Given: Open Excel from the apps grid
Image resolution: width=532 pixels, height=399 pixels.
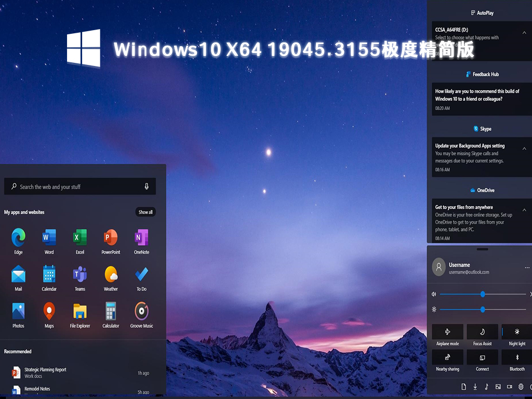Looking at the screenshot, I should [x=79, y=241].
